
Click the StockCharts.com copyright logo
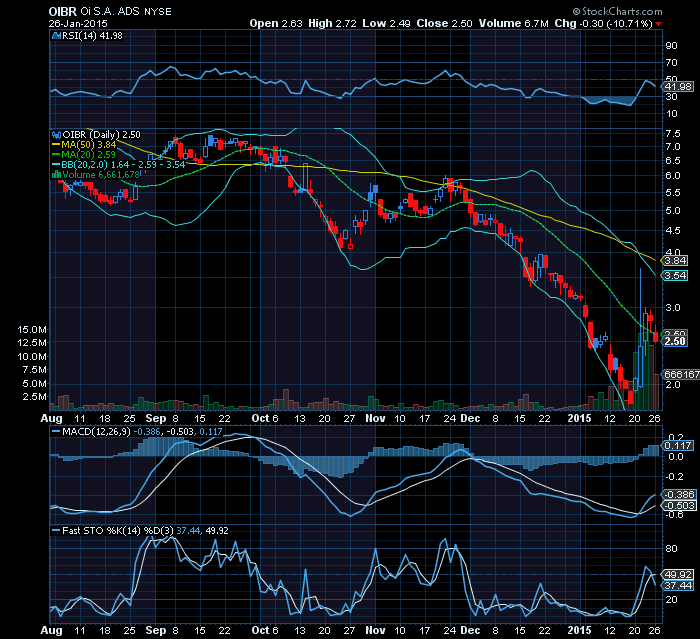pyautogui.click(x=617, y=11)
